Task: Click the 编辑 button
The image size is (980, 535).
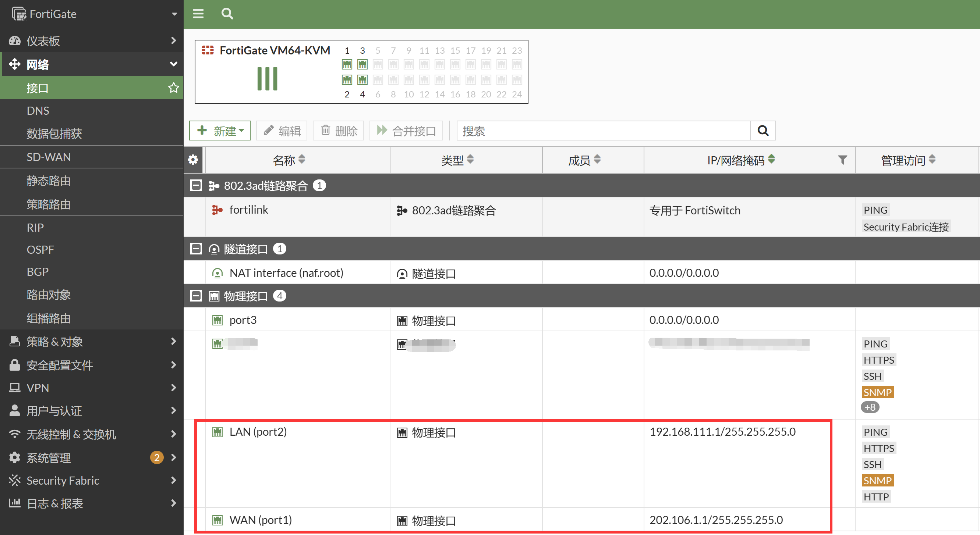Action: [282, 131]
